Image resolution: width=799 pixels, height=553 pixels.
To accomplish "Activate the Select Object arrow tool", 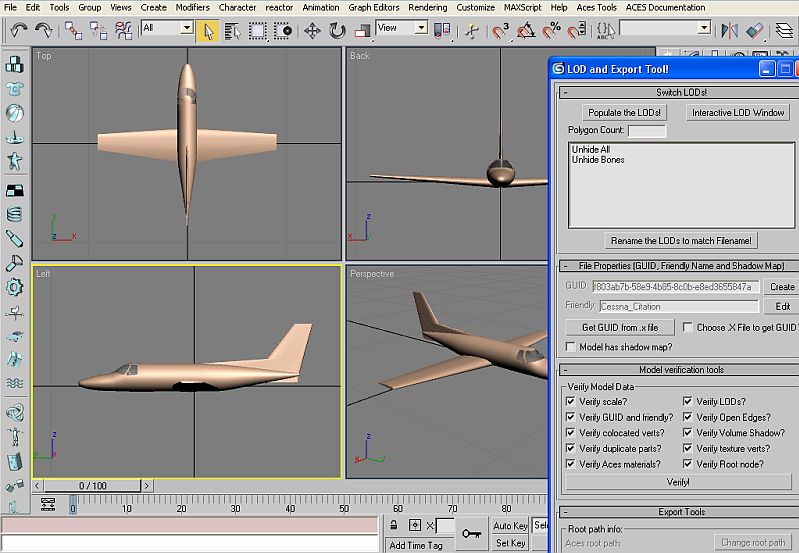I will pyautogui.click(x=209, y=30).
